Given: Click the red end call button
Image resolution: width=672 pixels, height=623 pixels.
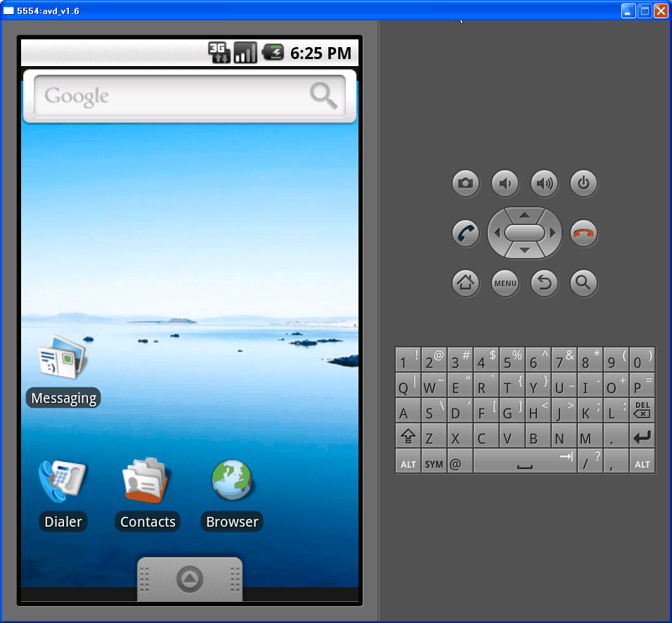Looking at the screenshot, I should click(583, 233).
